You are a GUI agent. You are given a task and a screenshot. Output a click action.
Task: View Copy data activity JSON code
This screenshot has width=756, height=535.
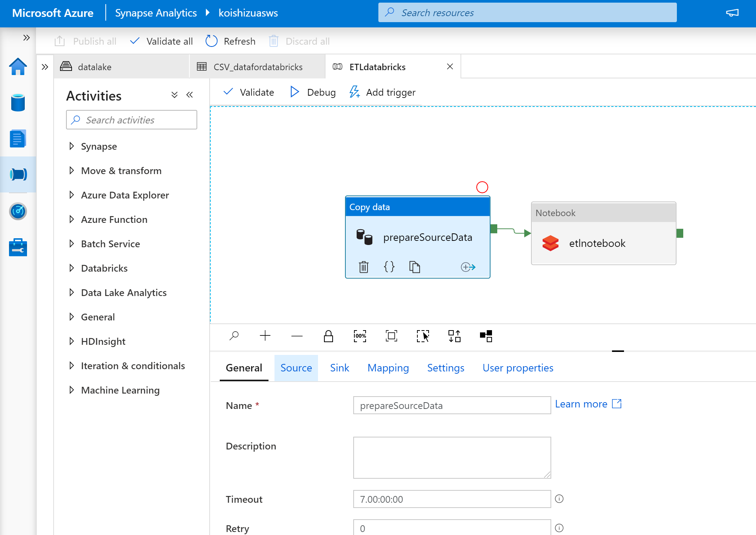(x=389, y=267)
